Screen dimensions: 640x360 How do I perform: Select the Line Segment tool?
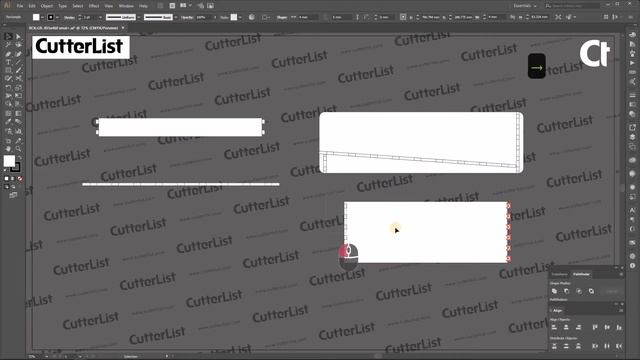(18, 62)
